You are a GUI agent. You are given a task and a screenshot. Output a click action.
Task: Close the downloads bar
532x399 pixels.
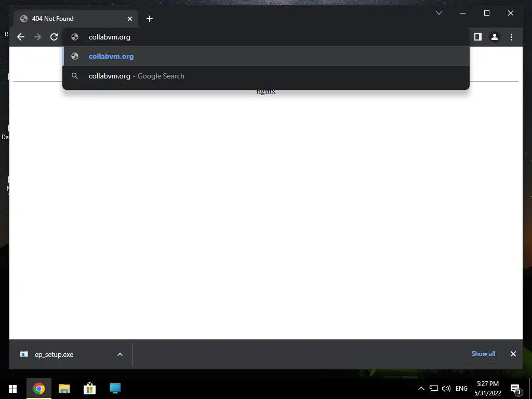[x=513, y=354]
